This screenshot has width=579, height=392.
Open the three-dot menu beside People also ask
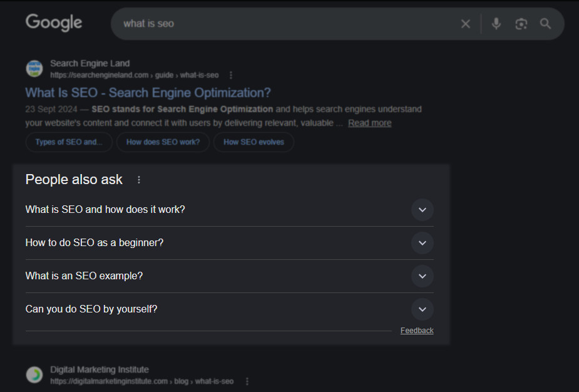pos(138,180)
